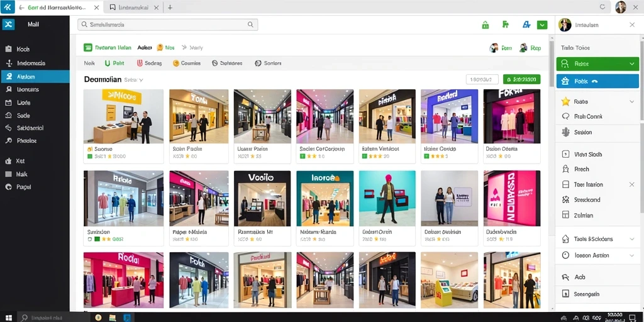The width and height of the screenshot is (644, 322).
Task: Open the green dropdown arrow button in toolbar
Action: [x=542, y=25]
